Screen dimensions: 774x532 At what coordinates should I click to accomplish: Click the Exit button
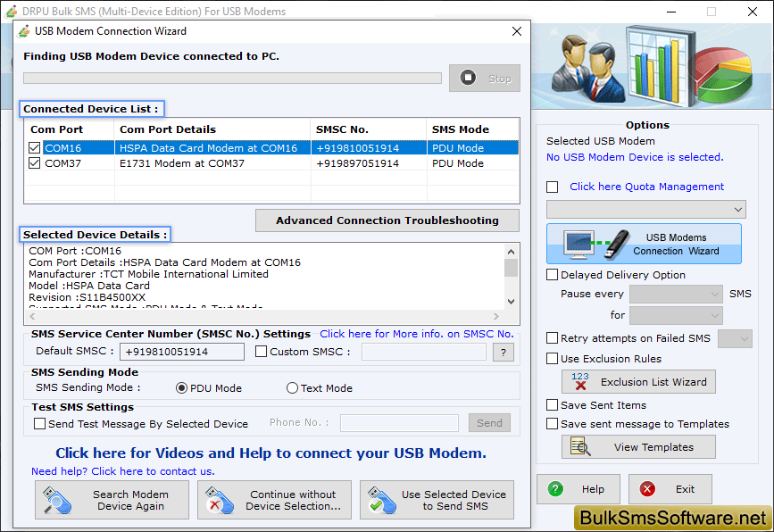pos(670,489)
